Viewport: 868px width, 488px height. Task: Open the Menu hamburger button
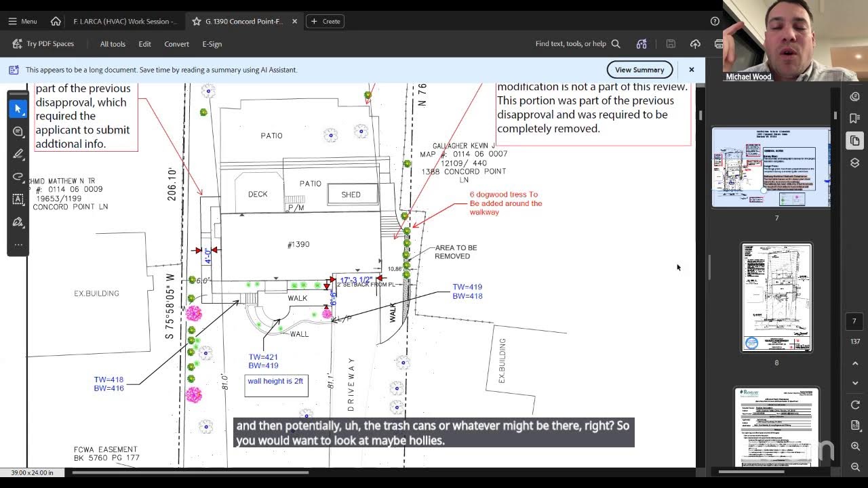22,21
